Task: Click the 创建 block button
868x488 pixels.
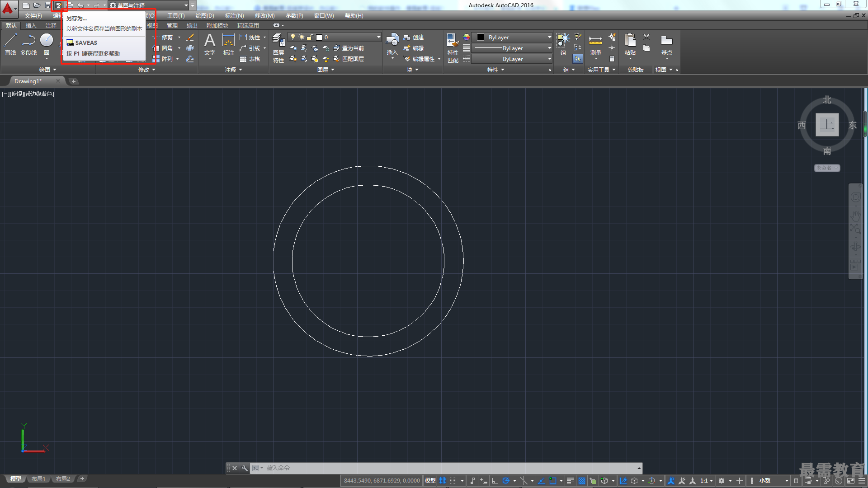Action: click(x=413, y=37)
